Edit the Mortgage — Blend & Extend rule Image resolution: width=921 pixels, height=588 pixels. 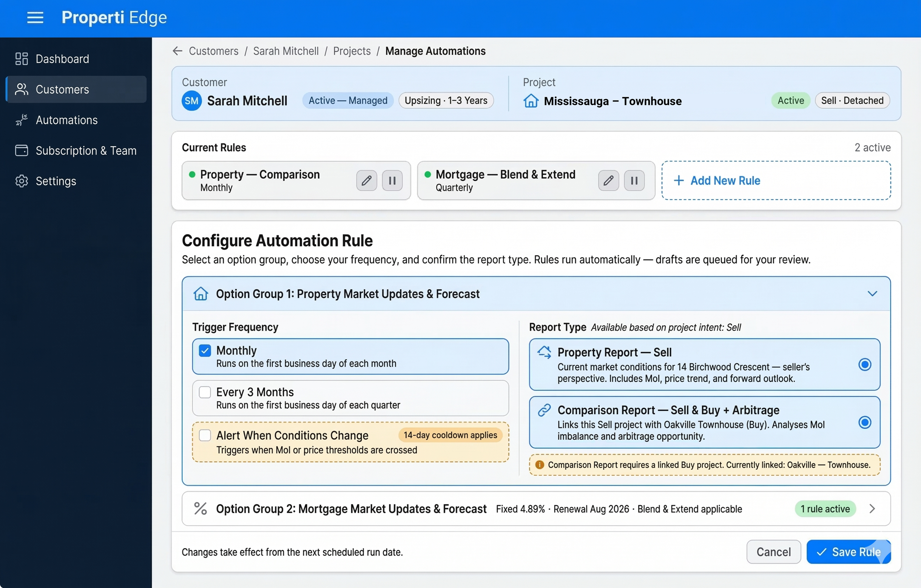click(608, 180)
